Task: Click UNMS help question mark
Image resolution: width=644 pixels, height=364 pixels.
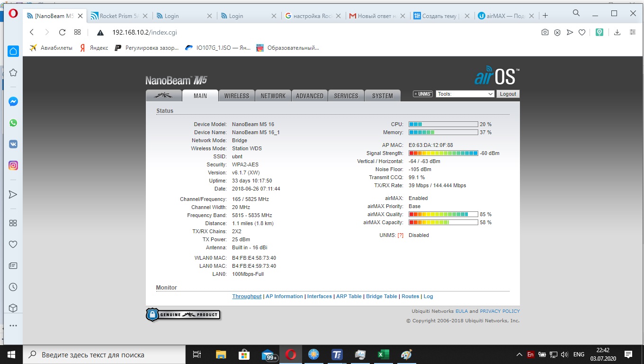Action: click(401, 235)
